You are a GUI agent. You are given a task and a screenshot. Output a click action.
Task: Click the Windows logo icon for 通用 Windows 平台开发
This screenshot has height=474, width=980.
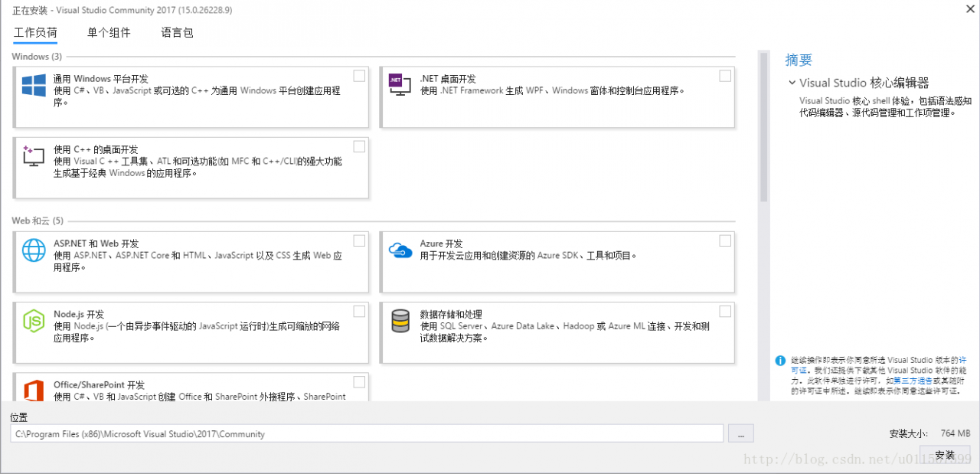34,85
